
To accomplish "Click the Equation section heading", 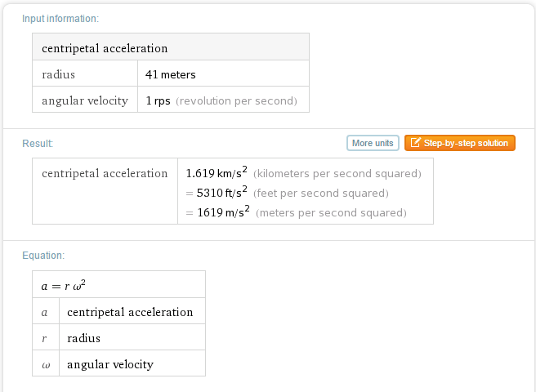I will click(43, 256).
